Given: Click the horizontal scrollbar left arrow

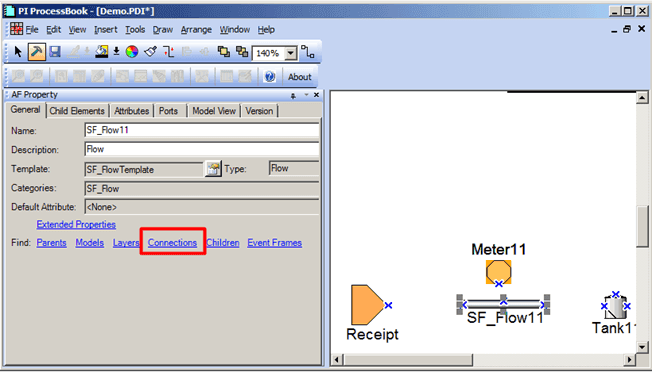Looking at the screenshot, I should pyautogui.click(x=337, y=360).
